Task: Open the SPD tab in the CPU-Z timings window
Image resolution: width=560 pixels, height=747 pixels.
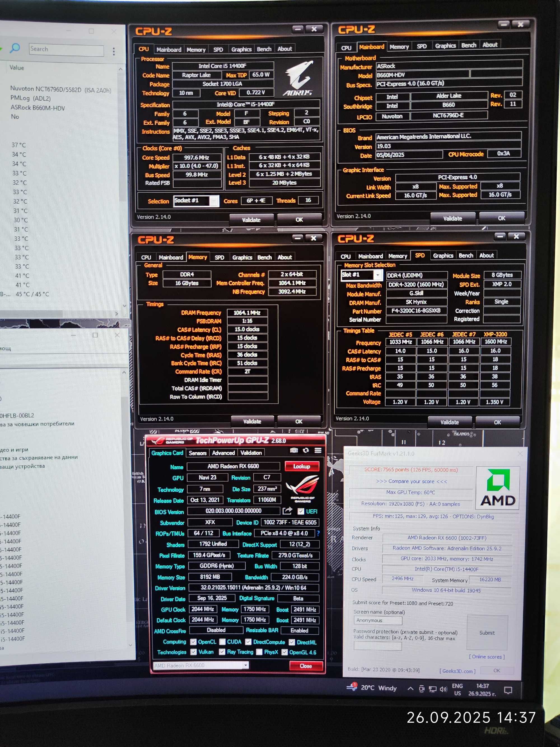Action: tap(220, 257)
